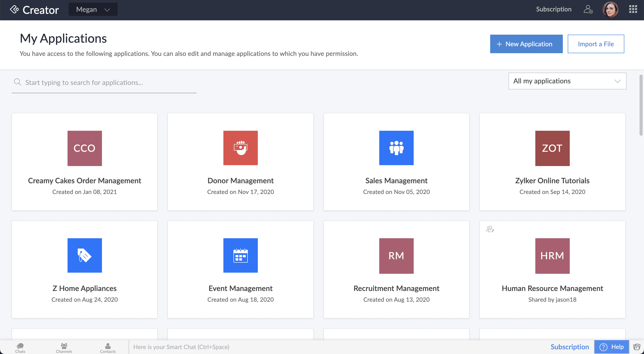Click the Import a File button
The height and width of the screenshot is (354, 644).
(x=595, y=44)
